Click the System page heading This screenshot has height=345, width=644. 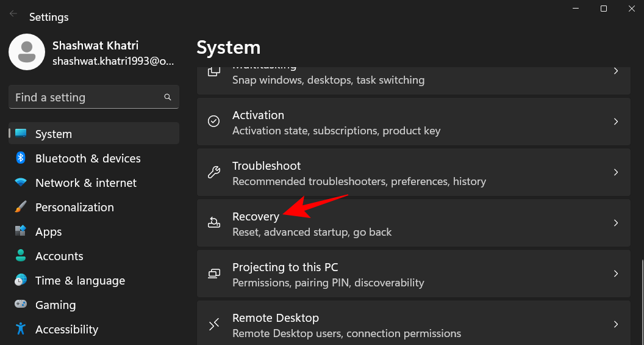[x=228, y=47]
